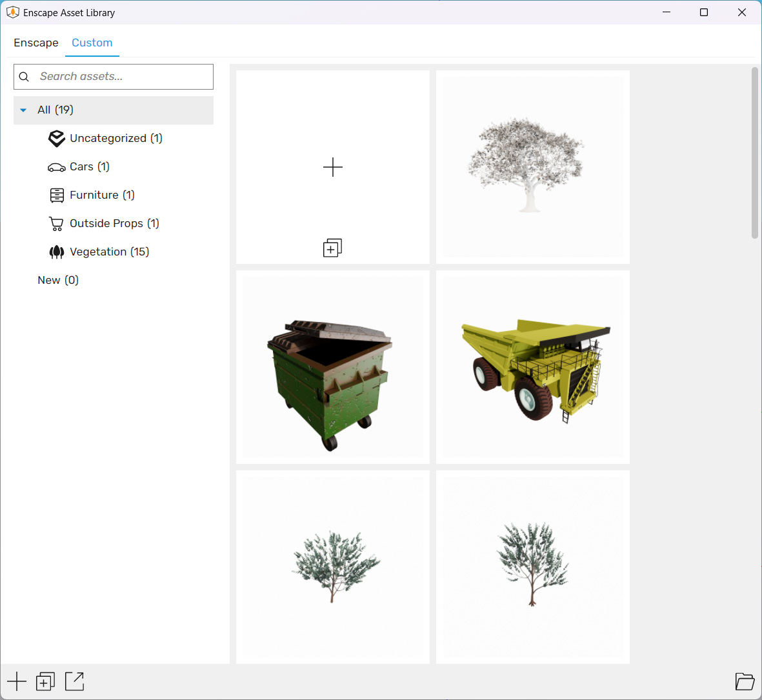Open the Cars (1) category

click(x=90, y=166)
